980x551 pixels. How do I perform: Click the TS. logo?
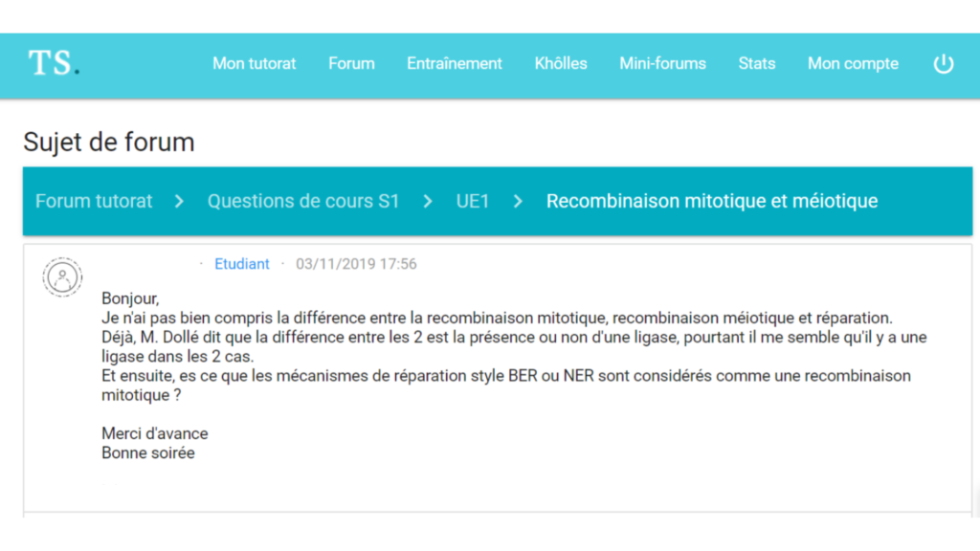[54, 63]
